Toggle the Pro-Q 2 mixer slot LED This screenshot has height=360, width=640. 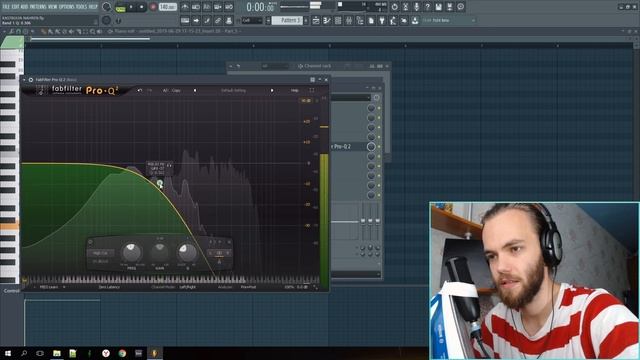tap(379, 147)
